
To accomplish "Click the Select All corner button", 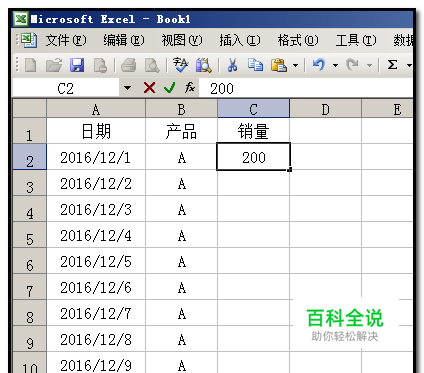I will pyautogui.click(x=29, y=108).
